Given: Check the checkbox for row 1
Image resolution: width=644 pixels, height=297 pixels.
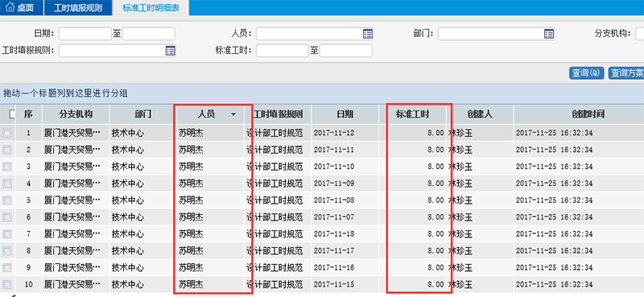Looking at the screenshot, I should [x=7, y=133].
